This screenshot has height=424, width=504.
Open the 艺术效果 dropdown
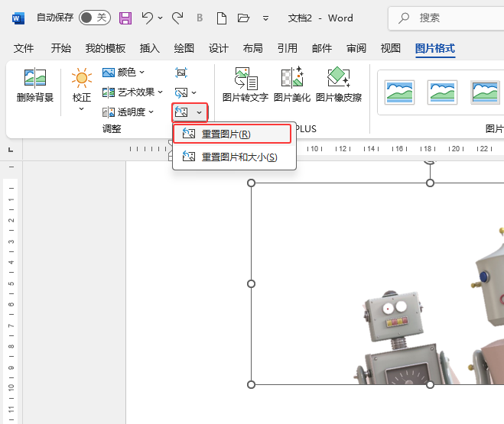click(132, 92)
